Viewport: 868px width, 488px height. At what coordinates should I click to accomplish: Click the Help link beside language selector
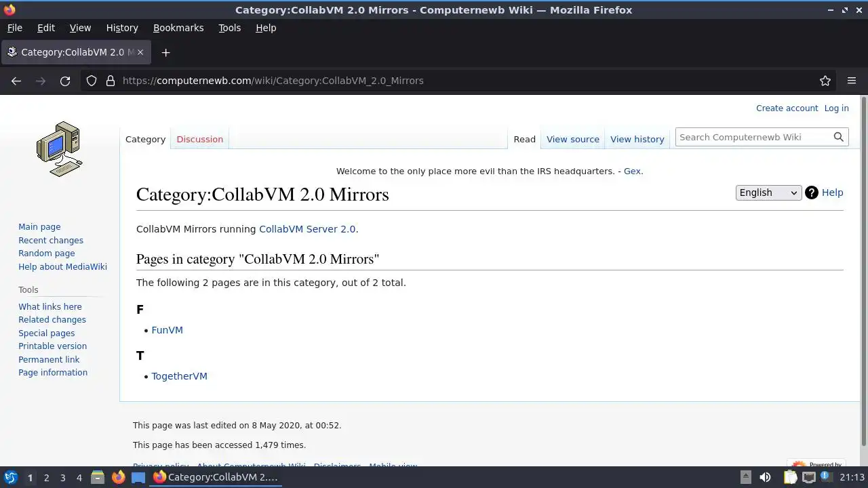(x=832, y=192)
